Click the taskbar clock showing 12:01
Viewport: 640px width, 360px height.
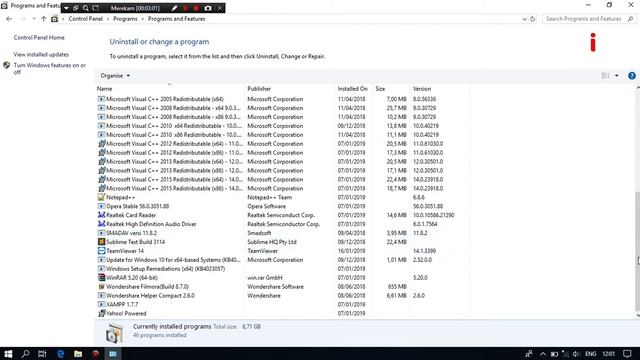click(x=609, y=353)
